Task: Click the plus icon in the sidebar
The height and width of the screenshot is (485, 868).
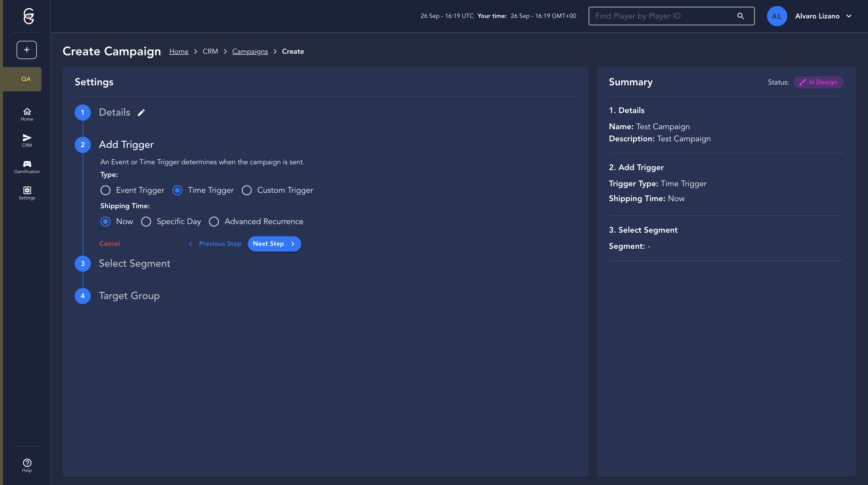Action: [x=26, y=50]
